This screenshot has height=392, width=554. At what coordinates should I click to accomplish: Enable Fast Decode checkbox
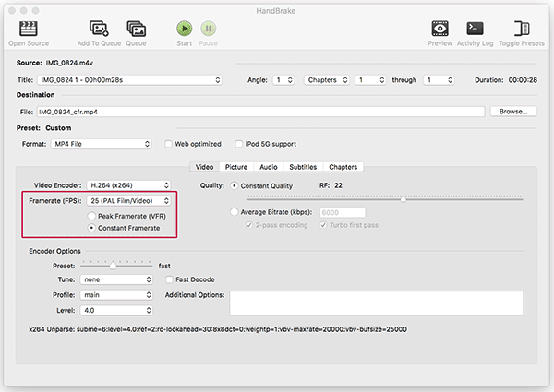click(x=169, y=279)
